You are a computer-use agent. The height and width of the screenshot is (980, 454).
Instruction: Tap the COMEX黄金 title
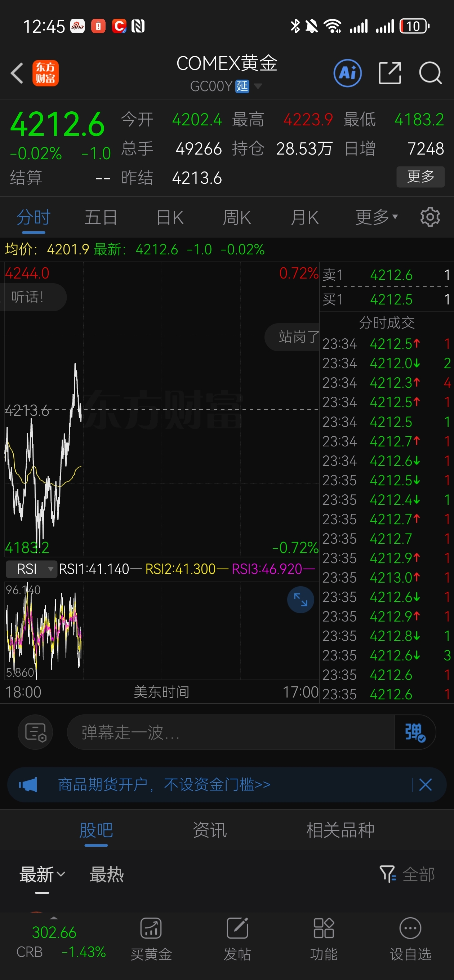227,63
